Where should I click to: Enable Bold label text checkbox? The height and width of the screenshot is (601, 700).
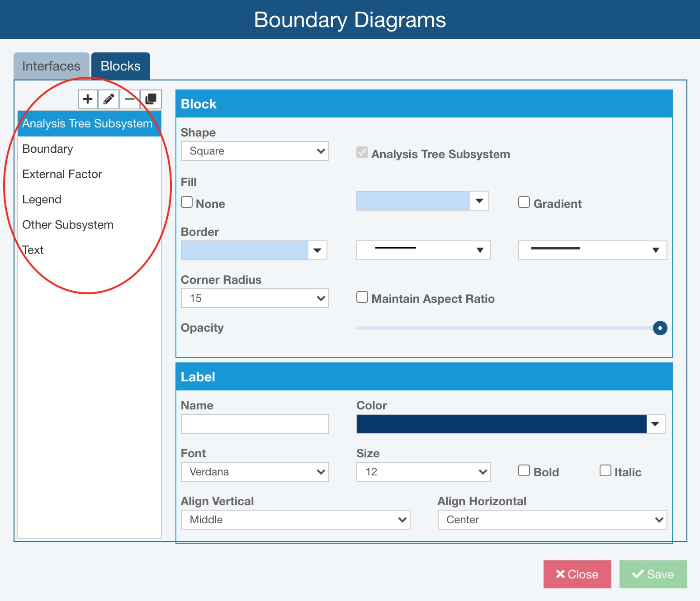(x=524, y=471)
